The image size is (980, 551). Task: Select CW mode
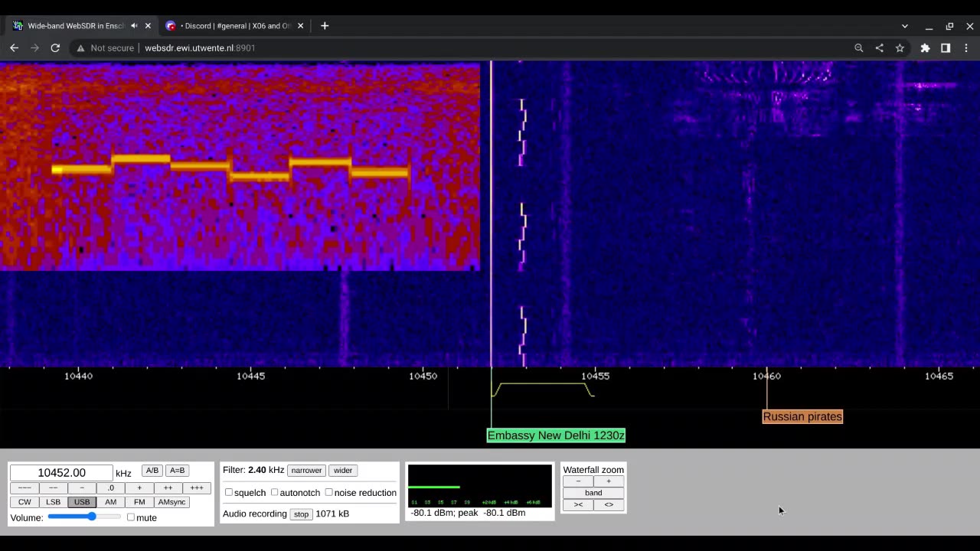click(x=24, y=502)
